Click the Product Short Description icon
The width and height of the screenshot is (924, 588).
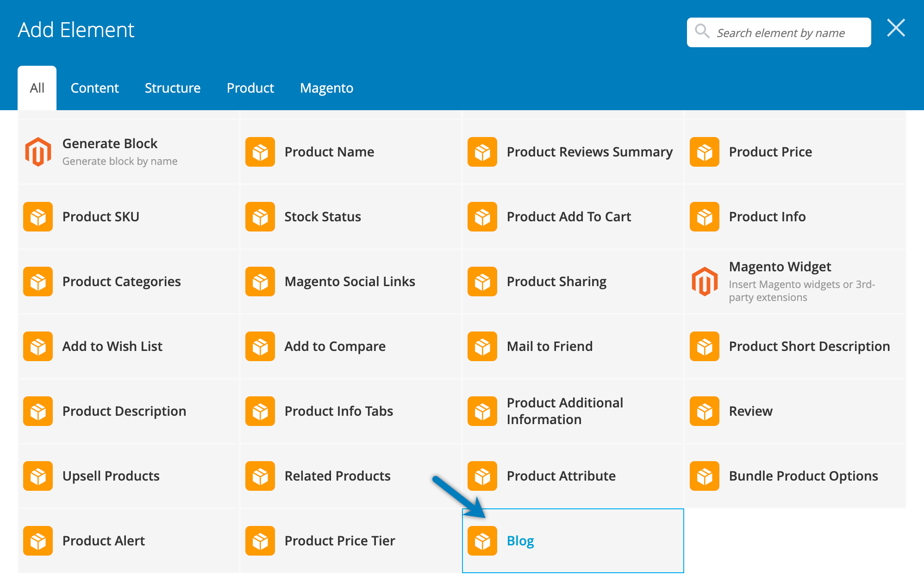click(x=705, y=346)
